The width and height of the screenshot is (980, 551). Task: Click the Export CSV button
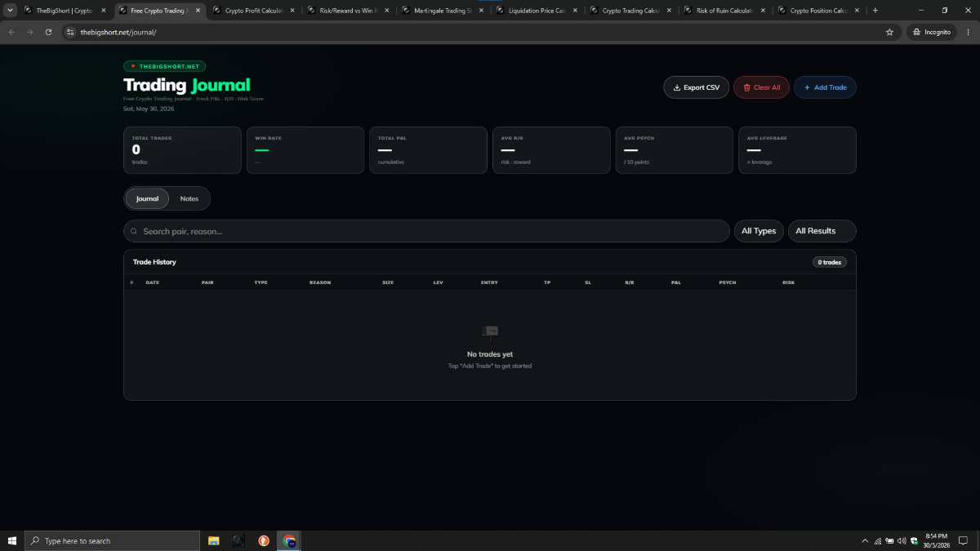[x=696, y=87]
